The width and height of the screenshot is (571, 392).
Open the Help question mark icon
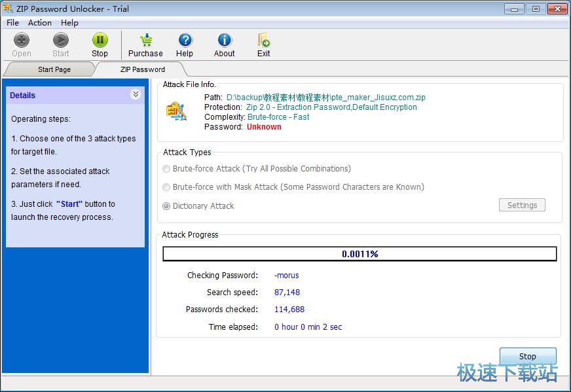click(185, 41)
